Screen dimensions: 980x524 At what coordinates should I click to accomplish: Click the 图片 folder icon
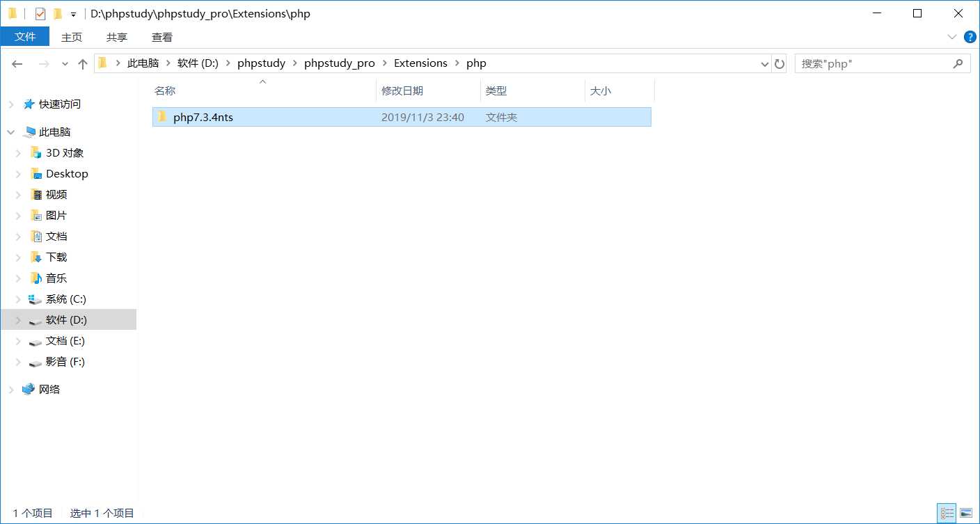click(36, 215)
